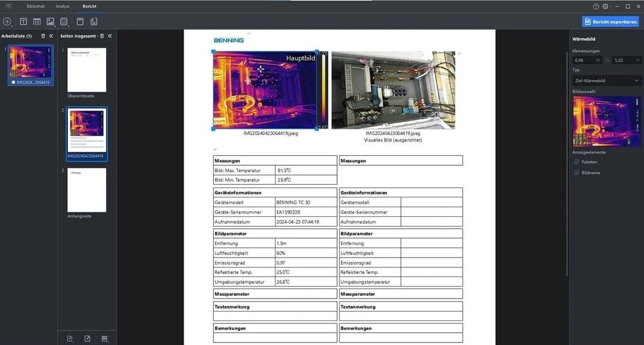
Task: Insert a text box from the toolbar
Action: (23, 21)
